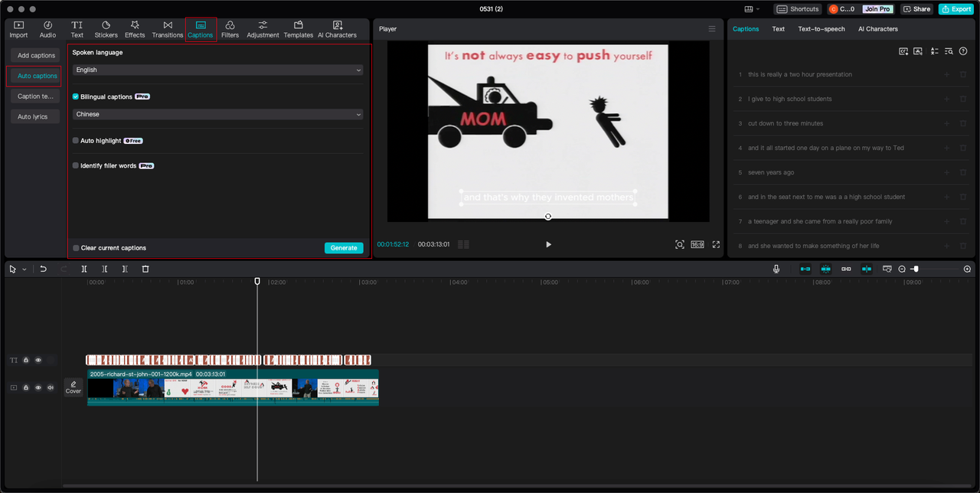This screenshot has height=493, width=980.
Task: Open the Templates tab
Action: coord(299,29)
